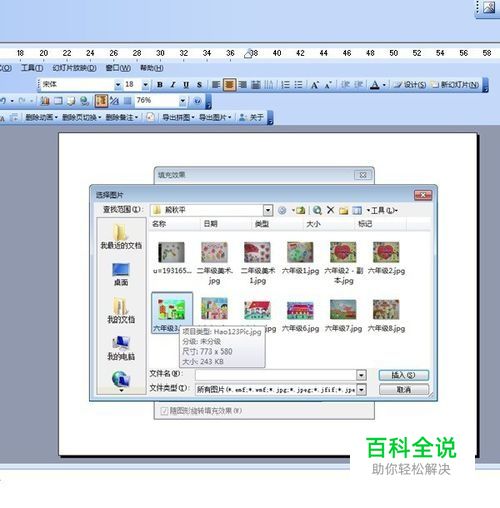
Task: Open the 76% zoom dropdown
Action: point(183,100)
